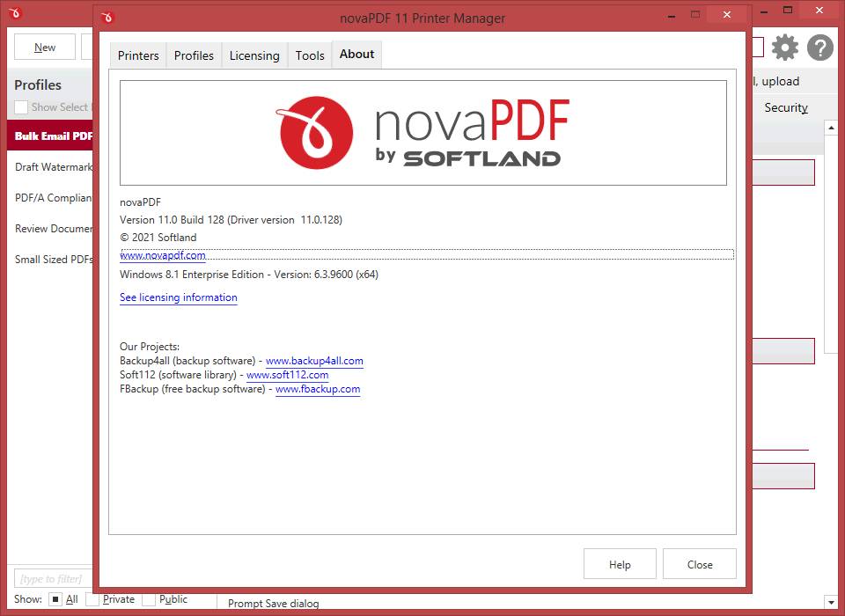Toggle the All show filter checkbox
The image size is (845, 616).
55,599
